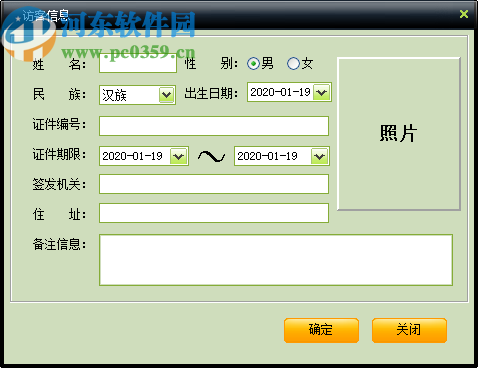Click the 出生日期 date value 2020-01-19

(280, 92)
